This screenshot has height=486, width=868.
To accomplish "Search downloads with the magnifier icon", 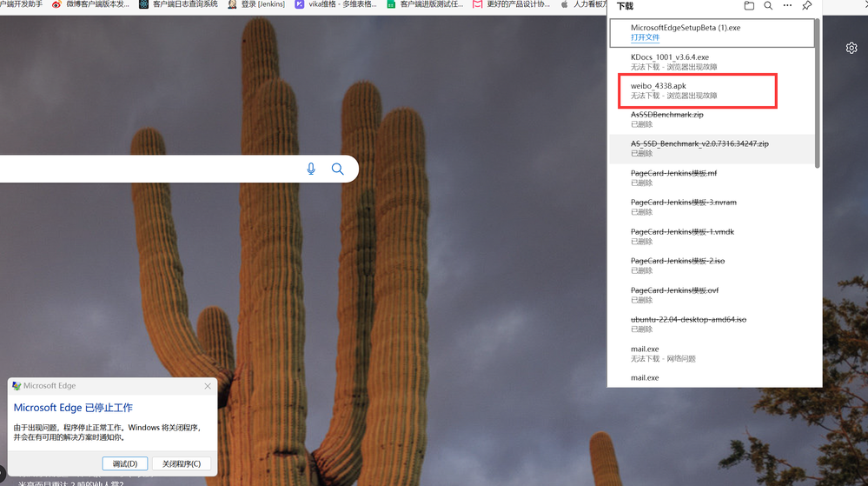I will tap(768, 5).
